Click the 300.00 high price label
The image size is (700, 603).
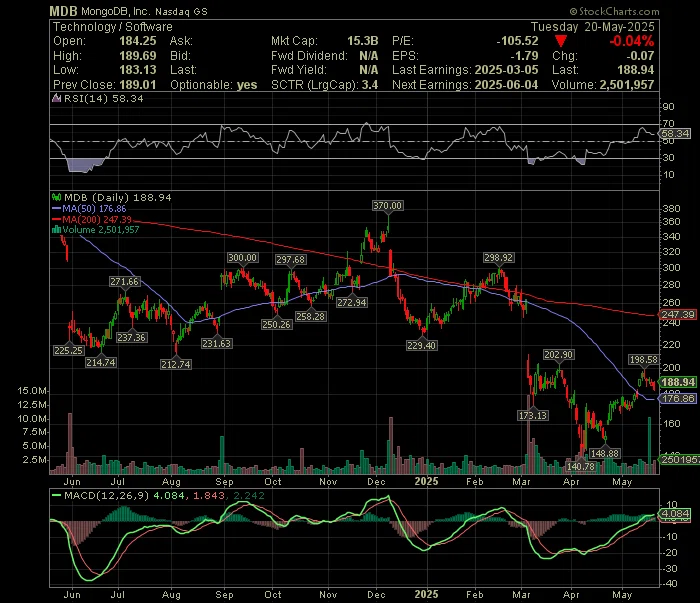tap(242, 258)
